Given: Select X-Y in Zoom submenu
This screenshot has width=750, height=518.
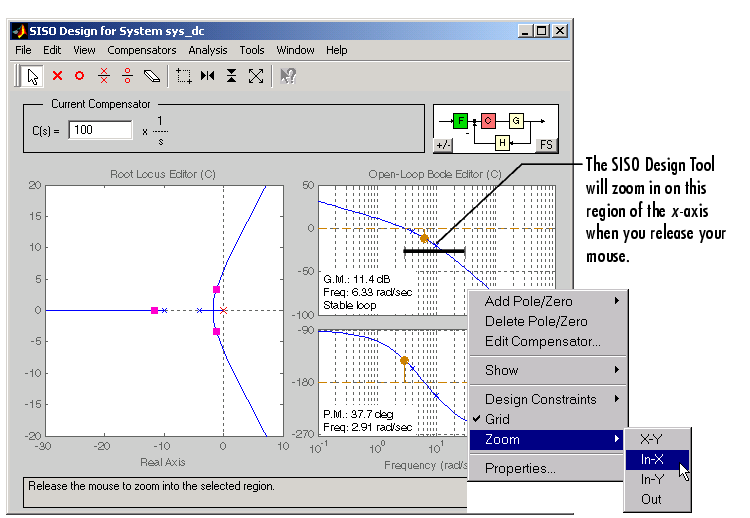Looking at the screenshot, I should click(657, 439).
